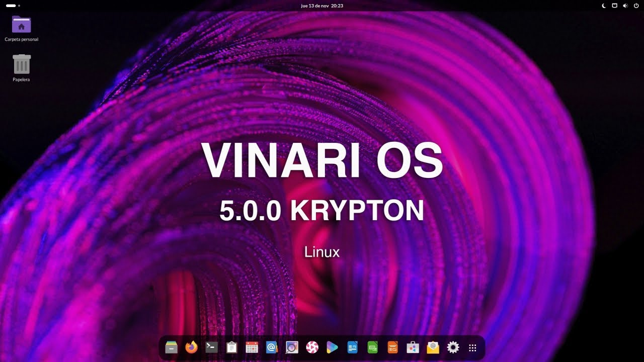The image size is (644, 362).
Task: Open the image viewer with magnifier icon
Action: coord(292,347)
